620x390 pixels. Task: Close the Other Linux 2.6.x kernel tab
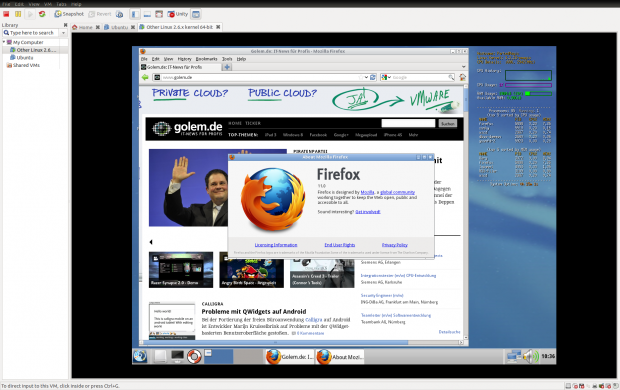tap(218, 27)
